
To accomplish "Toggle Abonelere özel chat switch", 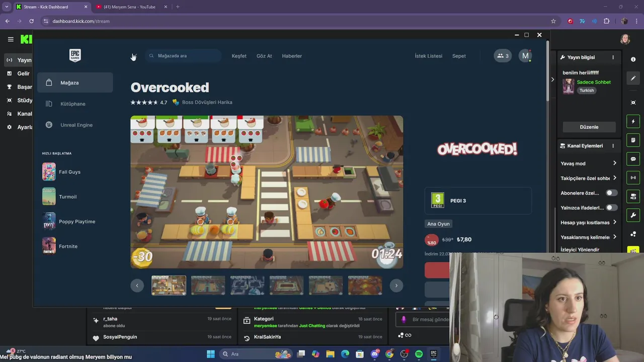I will pos(611,193).
